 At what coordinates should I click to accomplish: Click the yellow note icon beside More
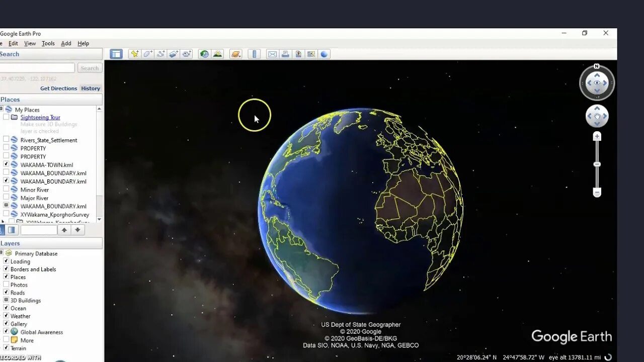[x=14, y=340]
